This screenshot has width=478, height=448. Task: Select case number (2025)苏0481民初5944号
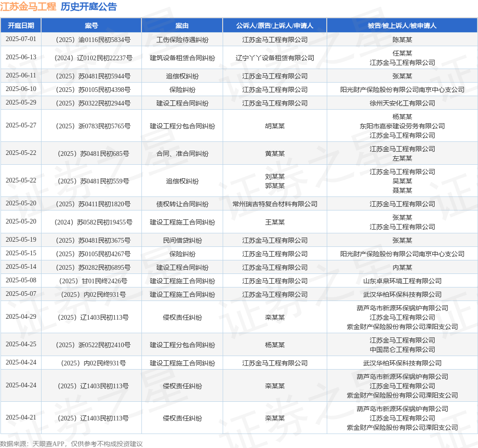pyautogui.click(x=93, y=76)
